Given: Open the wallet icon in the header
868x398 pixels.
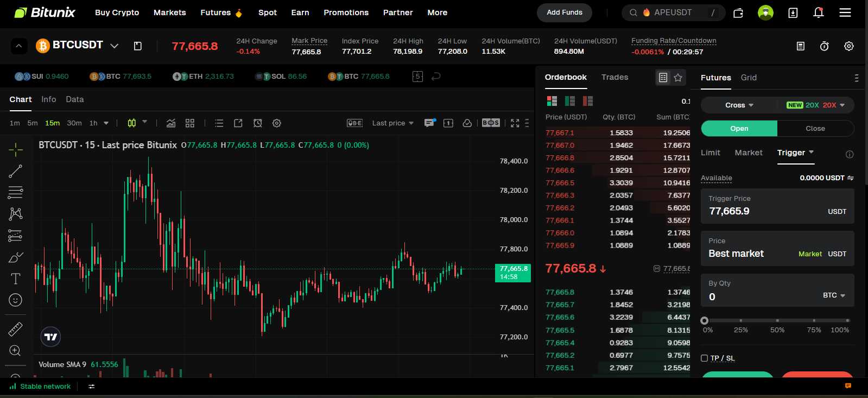Looking at the screenshot, I should [738, 12].
